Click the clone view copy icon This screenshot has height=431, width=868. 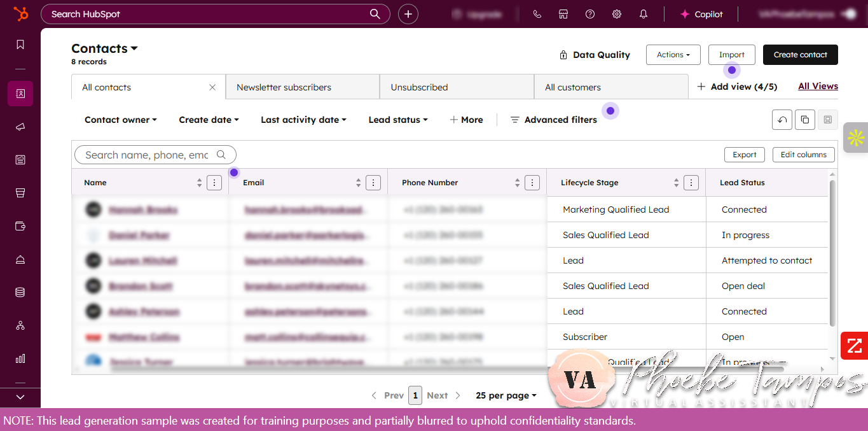pyautogui.click(x=804, y=120)
